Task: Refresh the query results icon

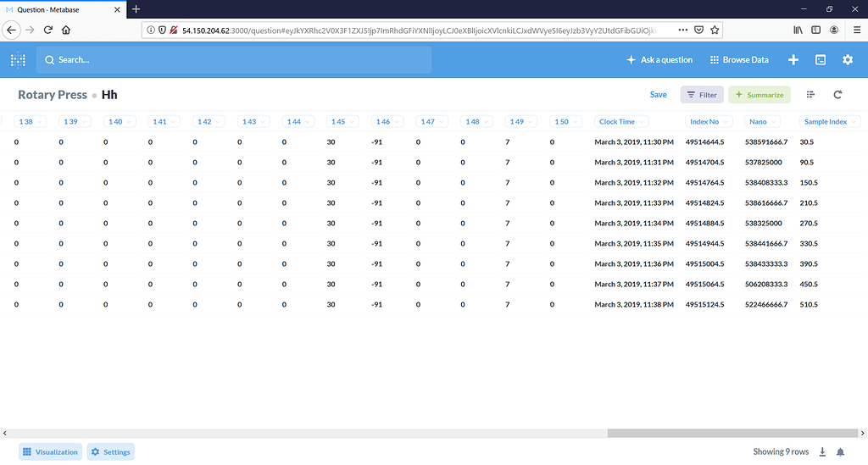Action: click(x=837, y=95)
